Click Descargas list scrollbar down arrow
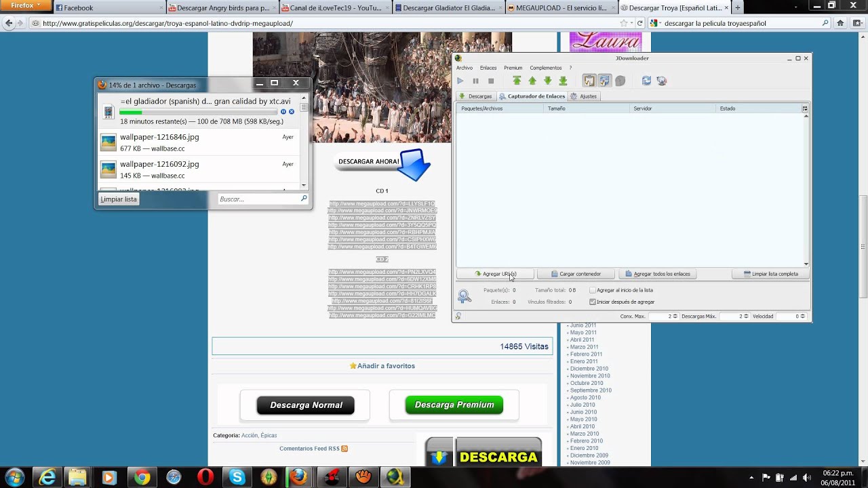The image size is (868, 488). [x=304, y=185]
